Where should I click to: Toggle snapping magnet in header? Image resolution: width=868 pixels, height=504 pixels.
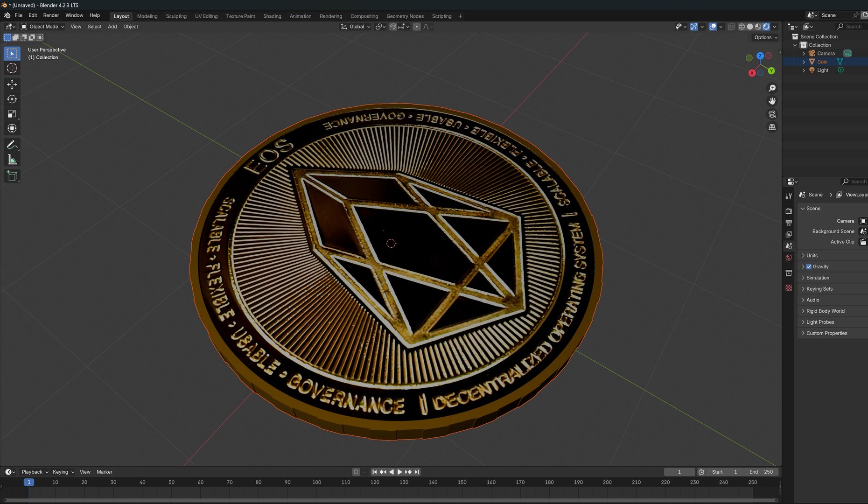[x=393, y=27]
